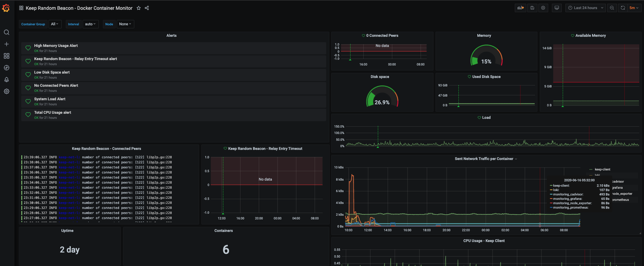Open the Node 'None' dropdown
Viewport: 644px width, 266px height.
tap(125, 24)
